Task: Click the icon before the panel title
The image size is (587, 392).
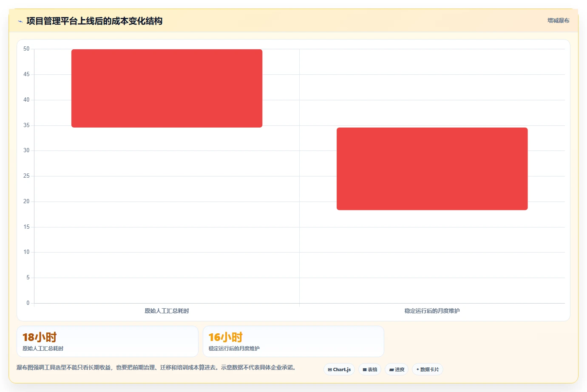Action: click(x=20, y=21)
